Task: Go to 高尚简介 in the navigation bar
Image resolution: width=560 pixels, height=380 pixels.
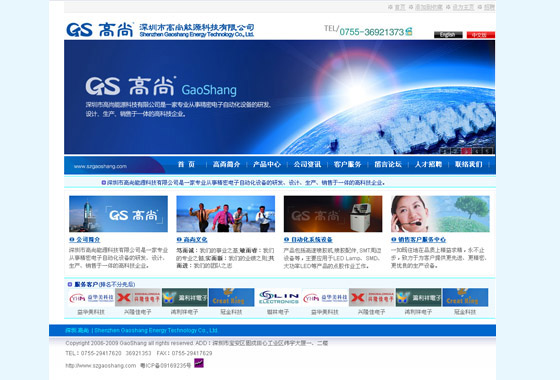Action: tap(226, 164)
